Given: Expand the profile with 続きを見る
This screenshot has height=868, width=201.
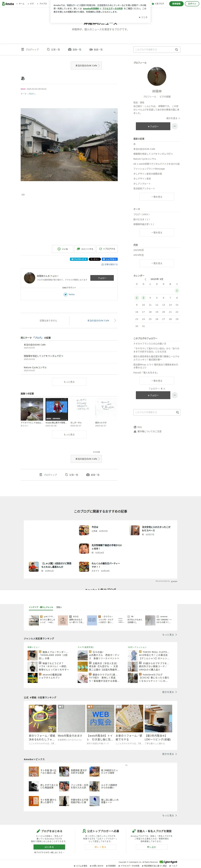Looking at the screenshot, I should coord(173,118).
